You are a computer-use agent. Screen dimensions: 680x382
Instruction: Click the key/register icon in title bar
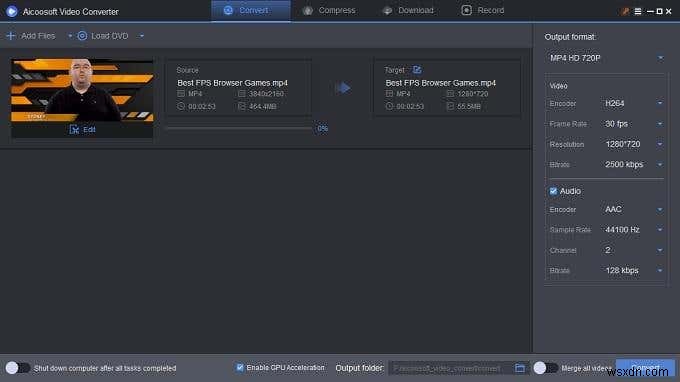[625, 12]
